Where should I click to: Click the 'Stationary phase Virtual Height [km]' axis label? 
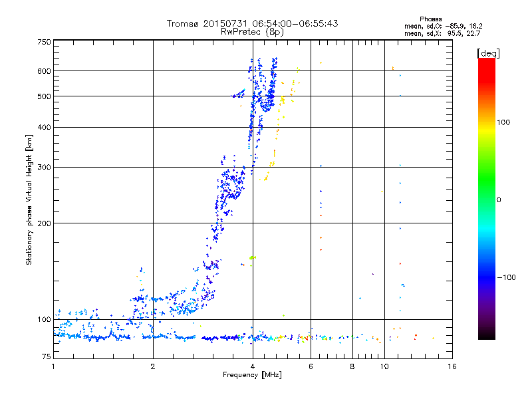pos(29,199)
